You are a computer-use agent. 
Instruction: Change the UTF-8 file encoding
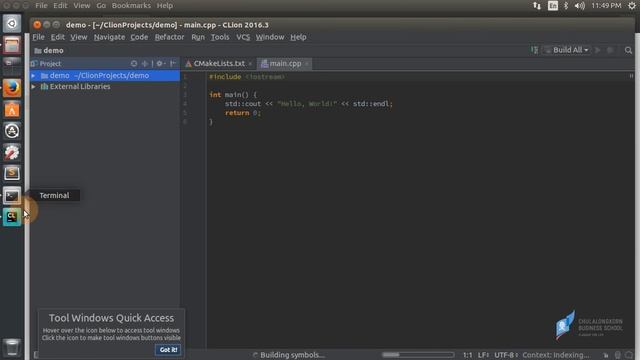506,355
